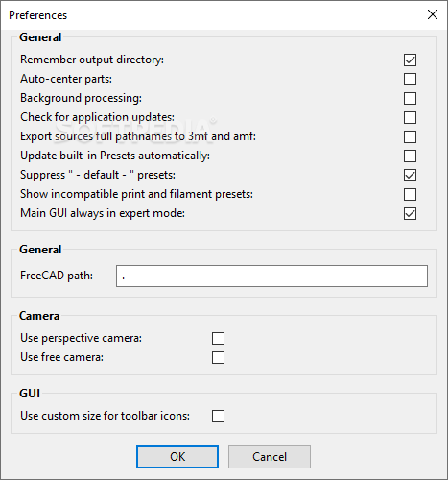Disable Main GUI always in expert mode
The width and height of the screenshot is (448, 480).
coord(410,213)
